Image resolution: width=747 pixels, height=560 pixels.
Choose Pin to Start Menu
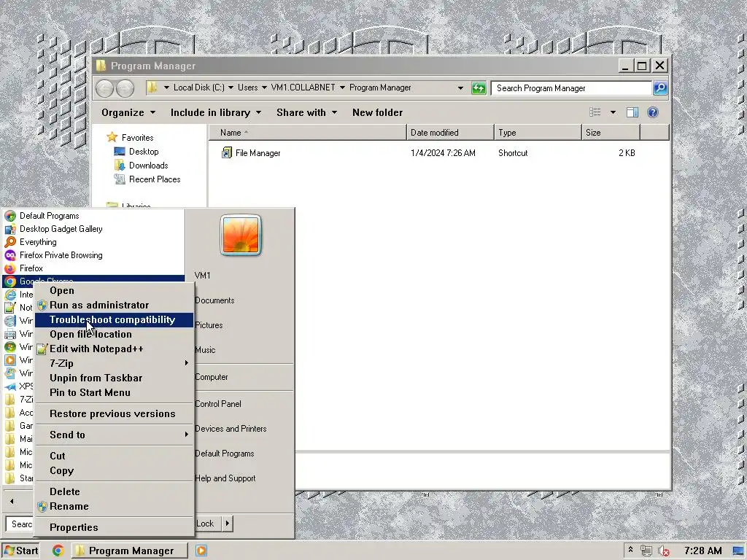pos(114,392)
